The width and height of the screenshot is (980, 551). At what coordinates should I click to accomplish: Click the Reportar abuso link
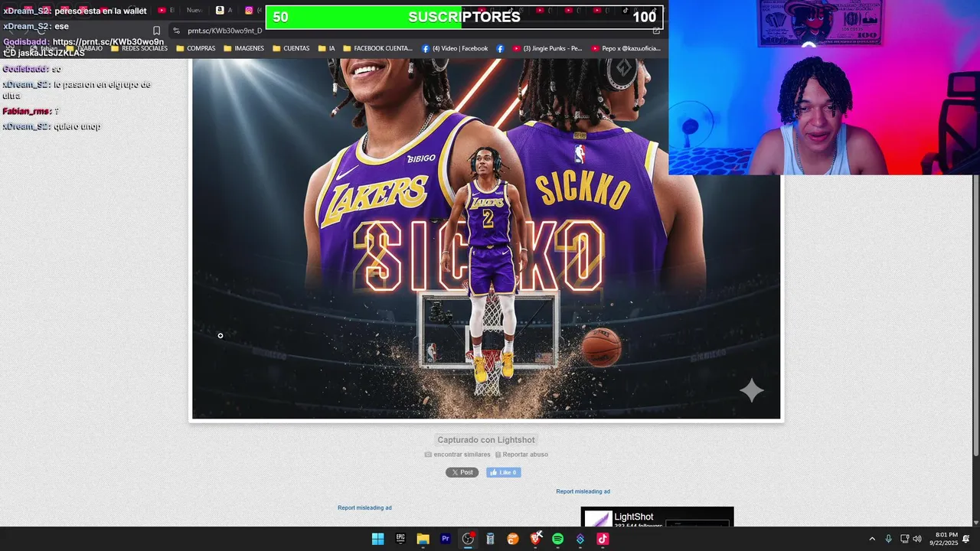click(521, 455)
